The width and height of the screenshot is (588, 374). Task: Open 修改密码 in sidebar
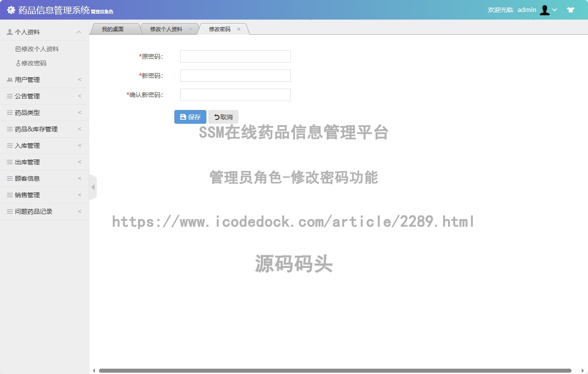click(34, 63)
